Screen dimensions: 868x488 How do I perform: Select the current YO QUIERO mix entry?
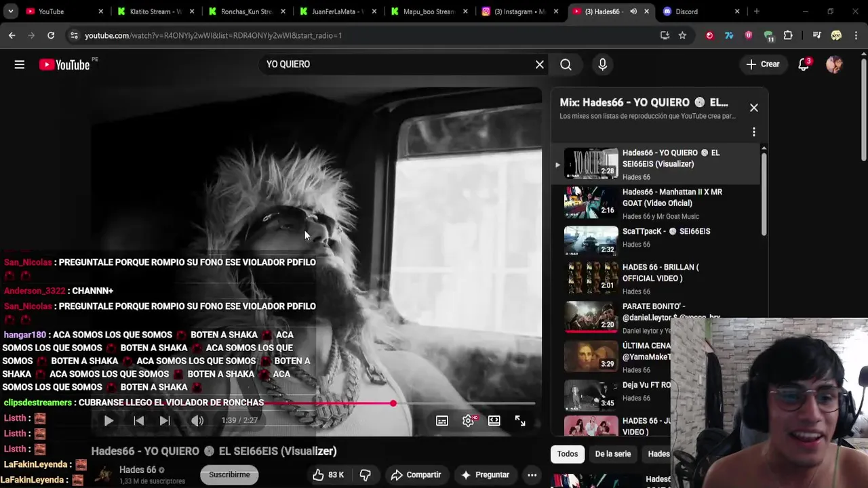(656, 164)
